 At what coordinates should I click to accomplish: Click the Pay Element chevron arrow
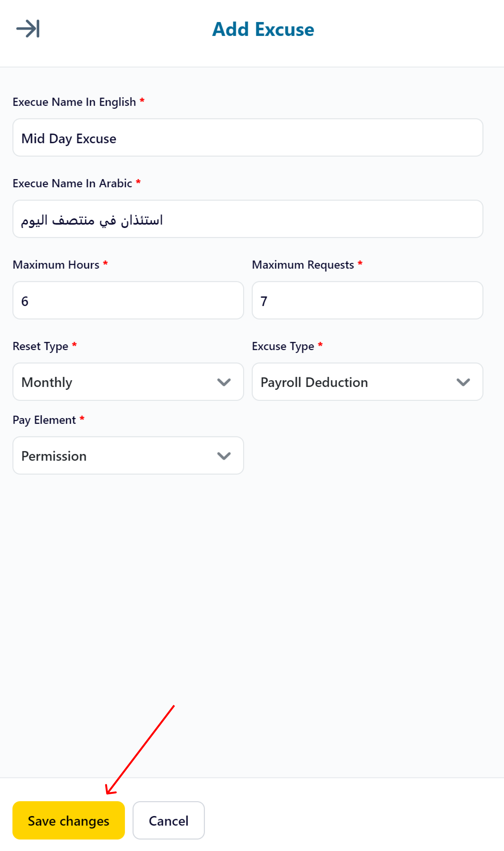click(224, 456)
